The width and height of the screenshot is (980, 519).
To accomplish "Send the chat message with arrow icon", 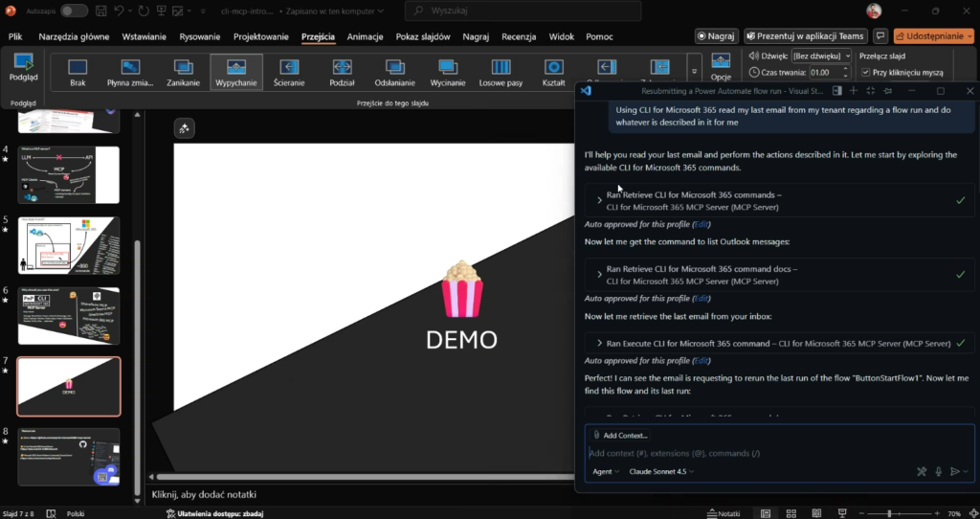I will [954, 471].
